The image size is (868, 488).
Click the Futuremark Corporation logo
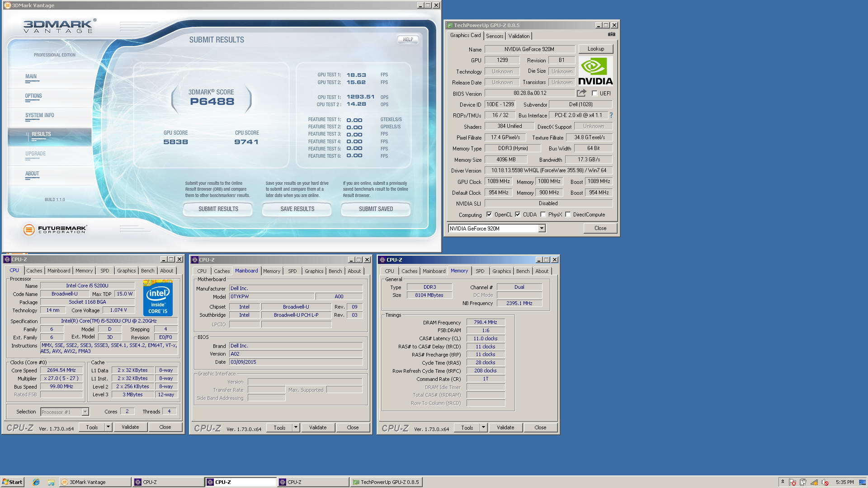click(55, 230)
